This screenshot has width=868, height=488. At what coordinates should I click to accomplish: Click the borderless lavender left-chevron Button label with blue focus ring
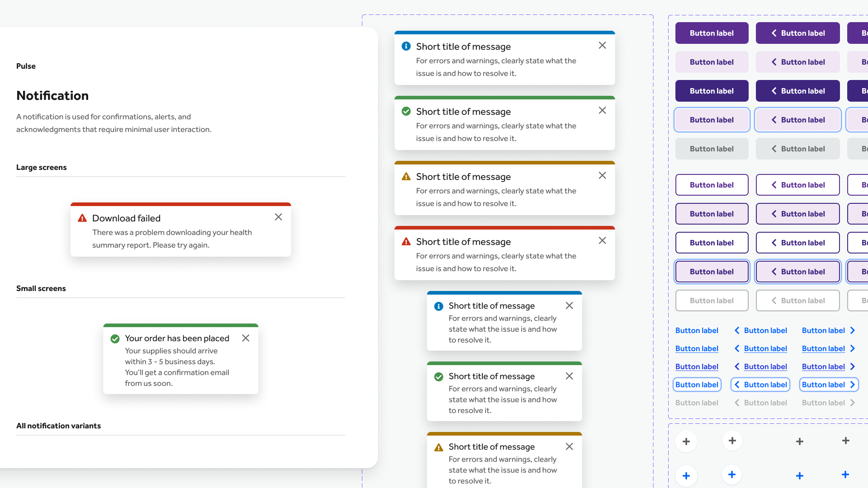click(798, 120)
